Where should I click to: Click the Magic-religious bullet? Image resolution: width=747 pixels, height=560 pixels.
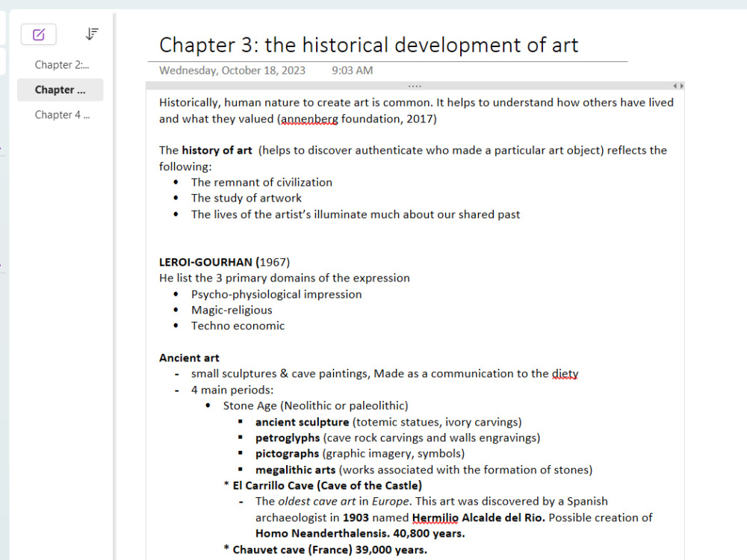click(232, 310)
